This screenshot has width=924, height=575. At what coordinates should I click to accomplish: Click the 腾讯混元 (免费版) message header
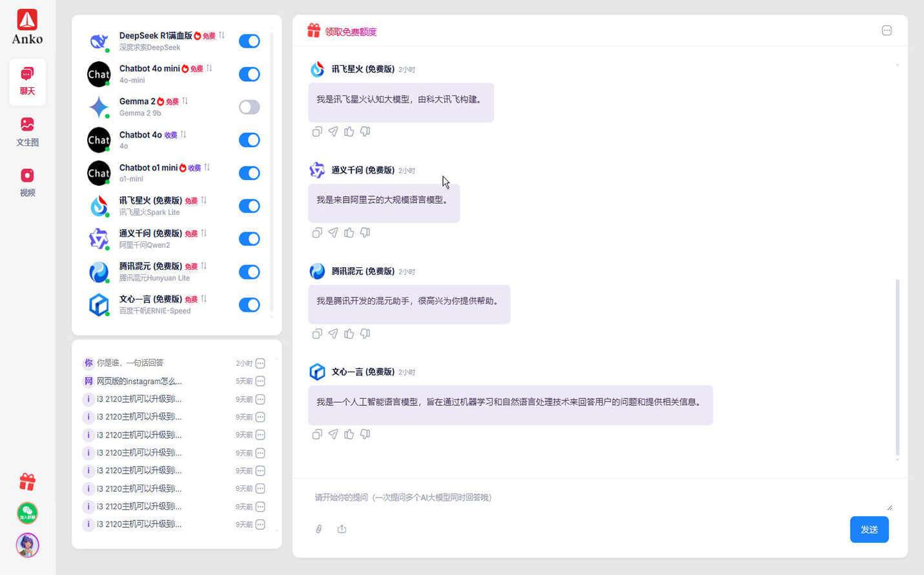pyautogui.click(x=363, y=271)
